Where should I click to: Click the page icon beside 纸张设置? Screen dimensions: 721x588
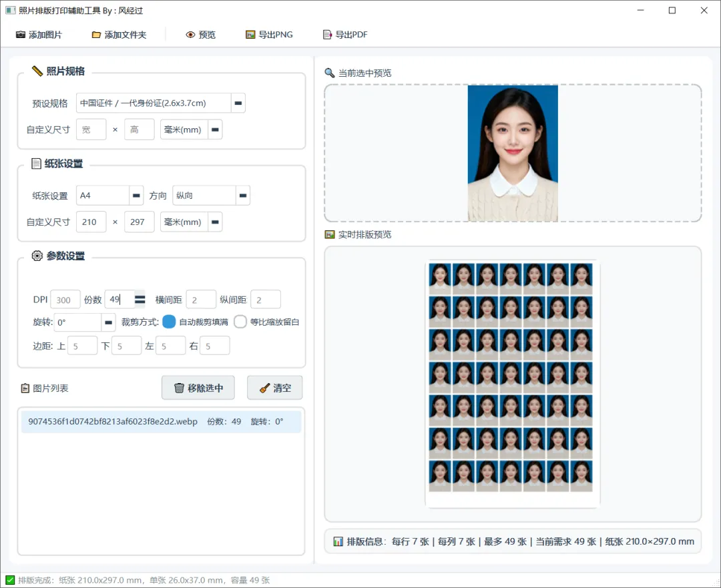coord(36,164)
